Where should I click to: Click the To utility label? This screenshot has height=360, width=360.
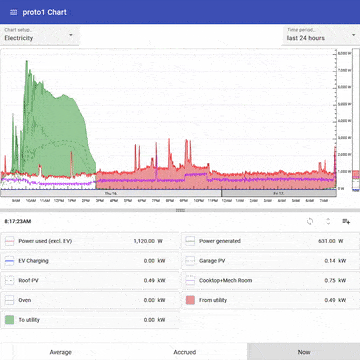point(29,320)
